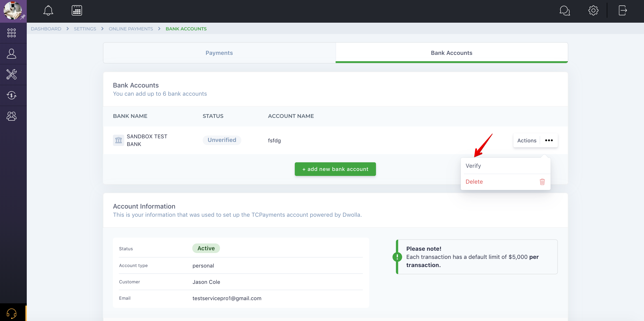The width and height of the screenshot is (644, 321).
Task: Toggle the Actions three-dots dropdown
Action: coord(549,140)
